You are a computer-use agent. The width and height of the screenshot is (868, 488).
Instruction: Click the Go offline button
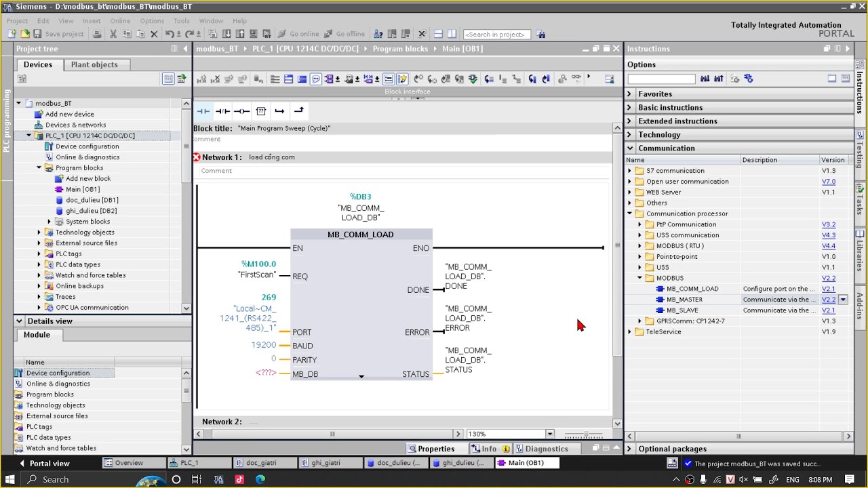tap(344, 34)
